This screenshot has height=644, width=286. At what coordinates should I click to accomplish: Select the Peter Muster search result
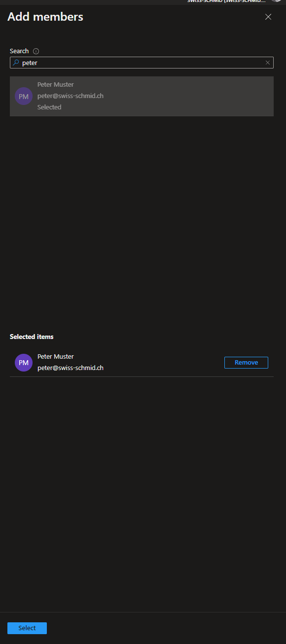click(142, 96)
